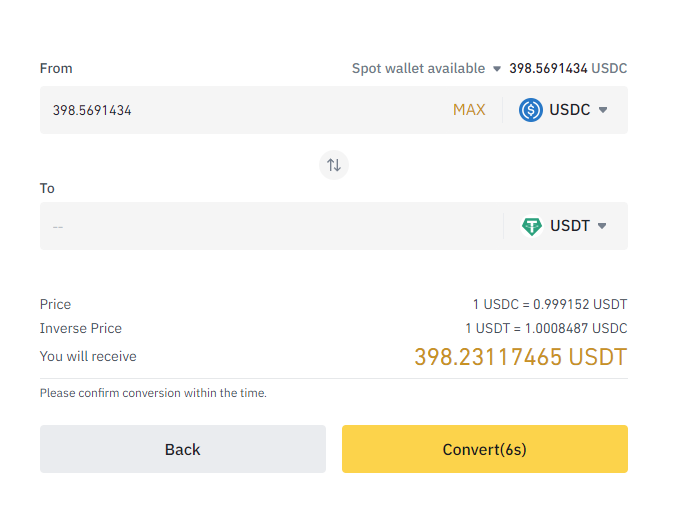Select the USDC currency label in From

tap(569, 110)
